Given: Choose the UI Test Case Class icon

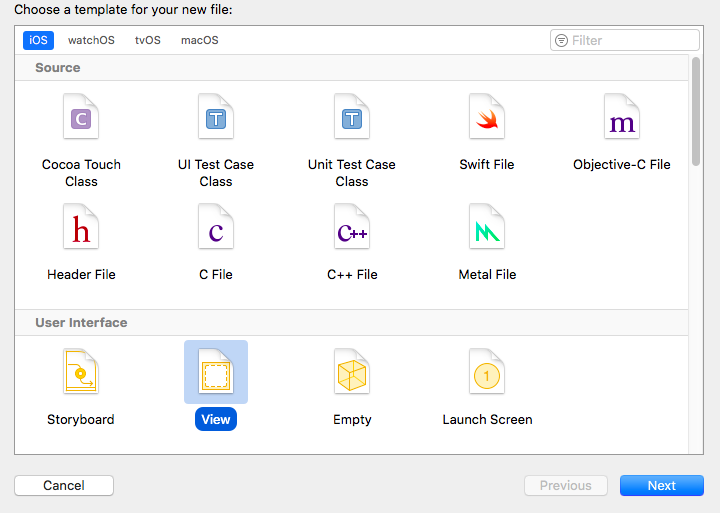Looking at the screenshot, I should [216, 120].
